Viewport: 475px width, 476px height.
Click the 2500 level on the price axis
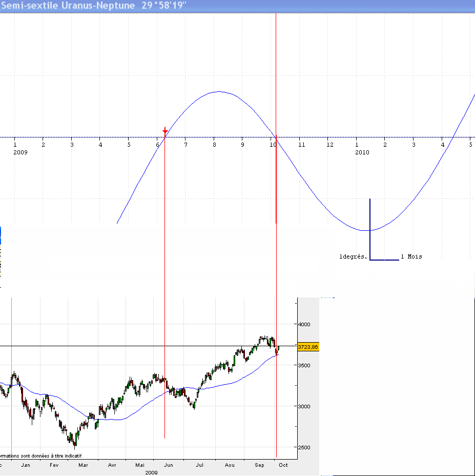304,447
